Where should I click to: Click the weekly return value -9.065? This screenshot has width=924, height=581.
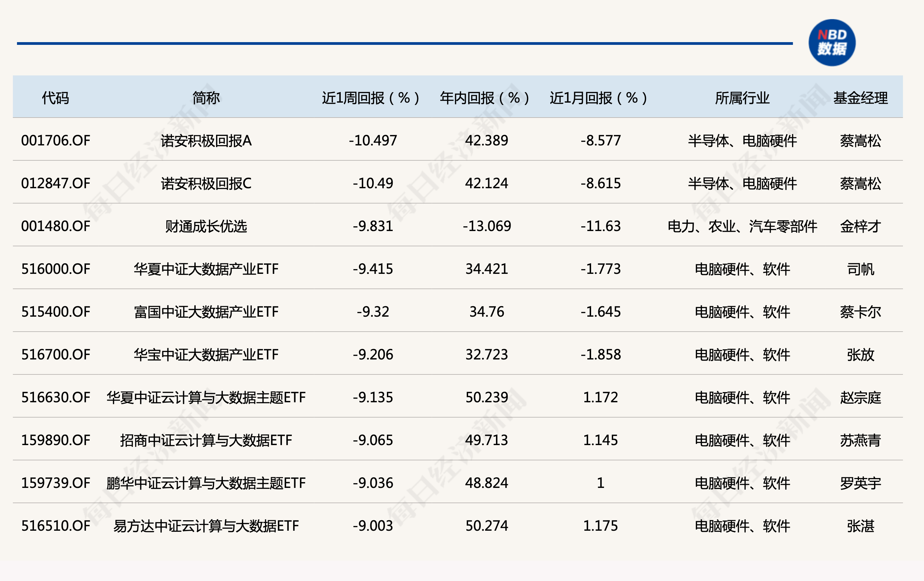[x=373, y=440]
